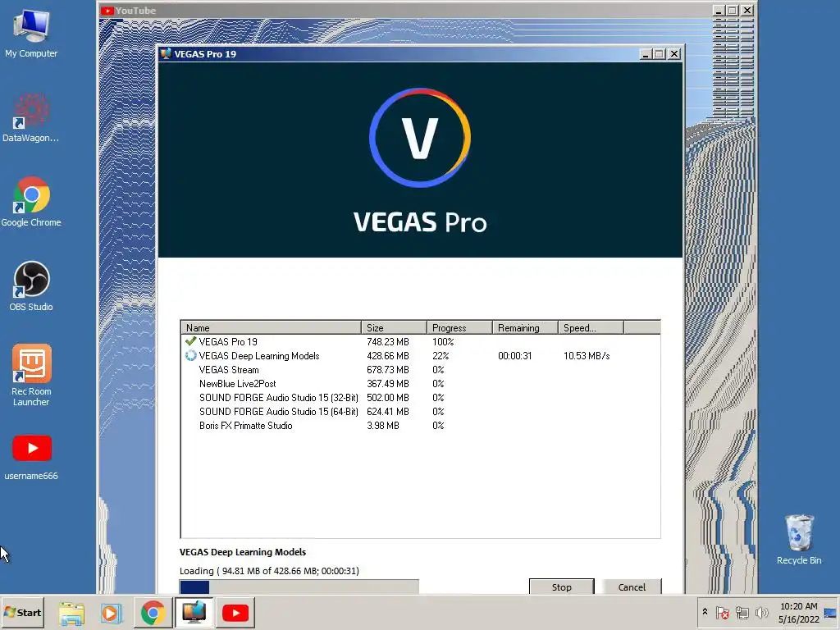This screenshot has height=630, width=840.
Task: Click the red flag alert tray icon
Action: [723, 613]
